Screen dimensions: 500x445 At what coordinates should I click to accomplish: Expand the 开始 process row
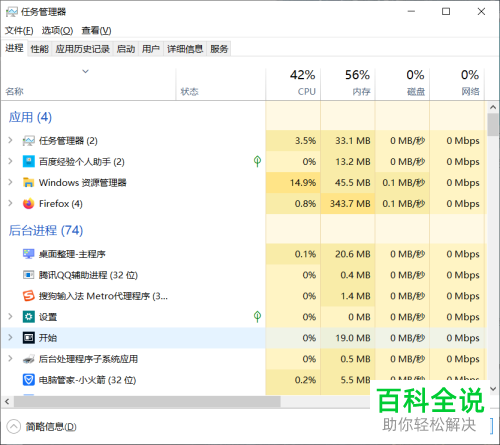[10, 337]
